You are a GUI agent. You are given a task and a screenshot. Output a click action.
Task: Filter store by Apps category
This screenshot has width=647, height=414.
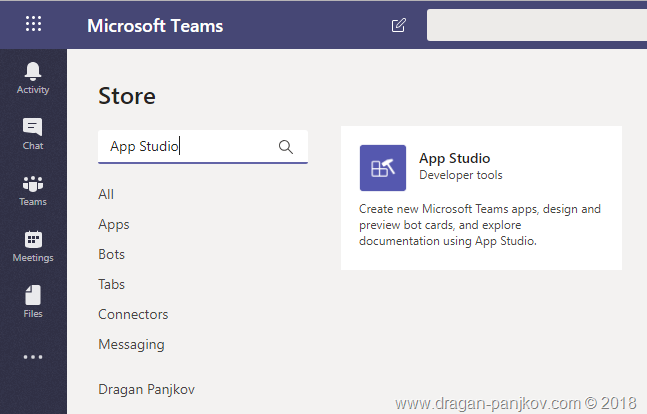[x=114, y=224]
